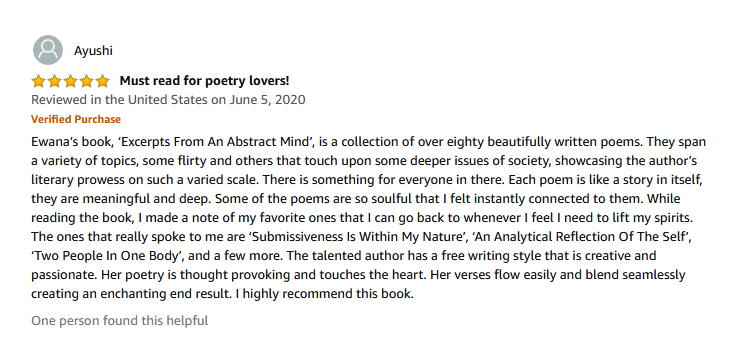The image size is (747, 360).
Task: Click poem title 'Two People In One Body'
Action: (108, 256)
